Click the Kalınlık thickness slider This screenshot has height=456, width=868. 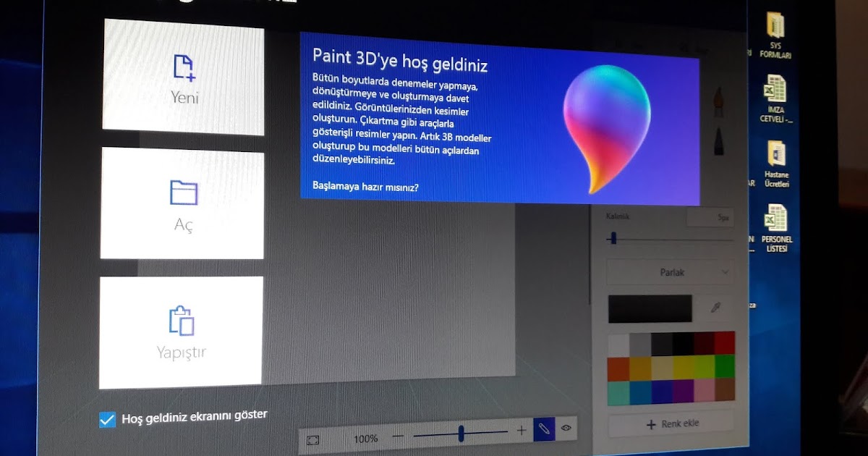point(670,238)
